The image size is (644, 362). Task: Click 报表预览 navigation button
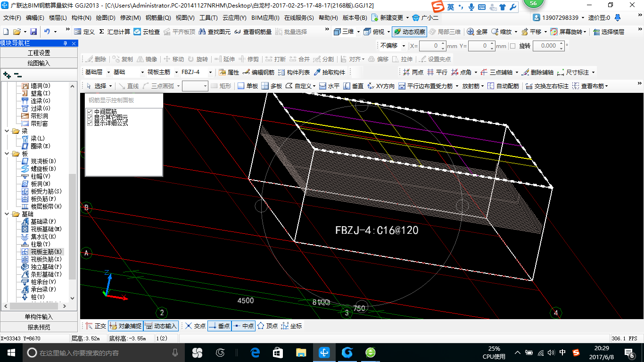click(39, 327)
